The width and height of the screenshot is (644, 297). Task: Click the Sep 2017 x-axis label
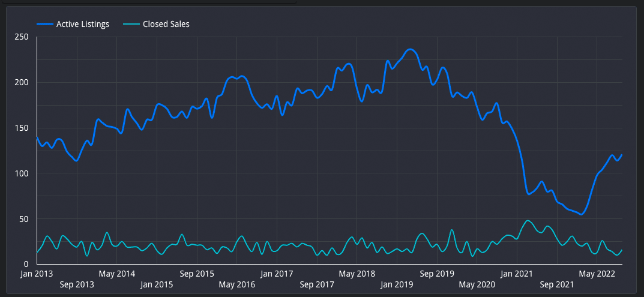[317, 284]
